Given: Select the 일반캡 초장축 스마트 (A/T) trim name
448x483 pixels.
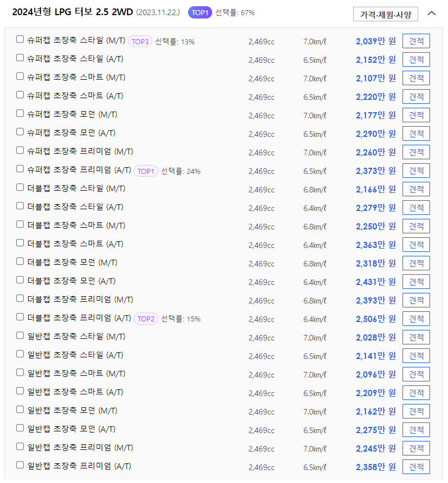Looking at the screenshot, I should pyautogui.click(x=75, y=392).
